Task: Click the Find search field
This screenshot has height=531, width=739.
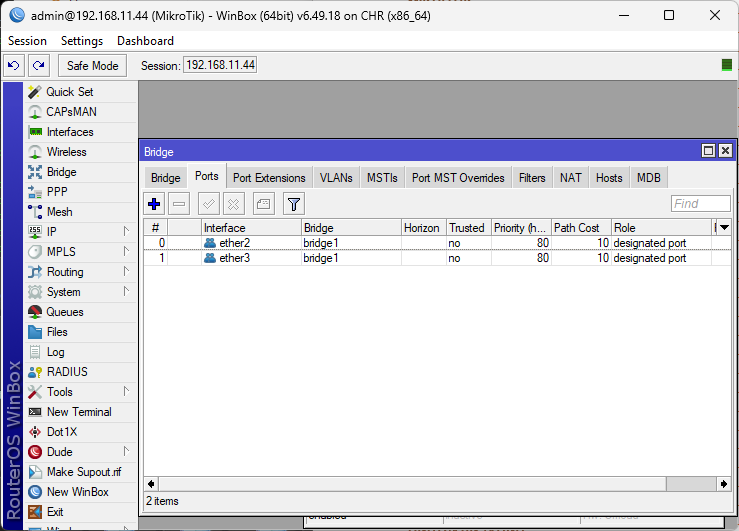Action: (x=700, y=204)
